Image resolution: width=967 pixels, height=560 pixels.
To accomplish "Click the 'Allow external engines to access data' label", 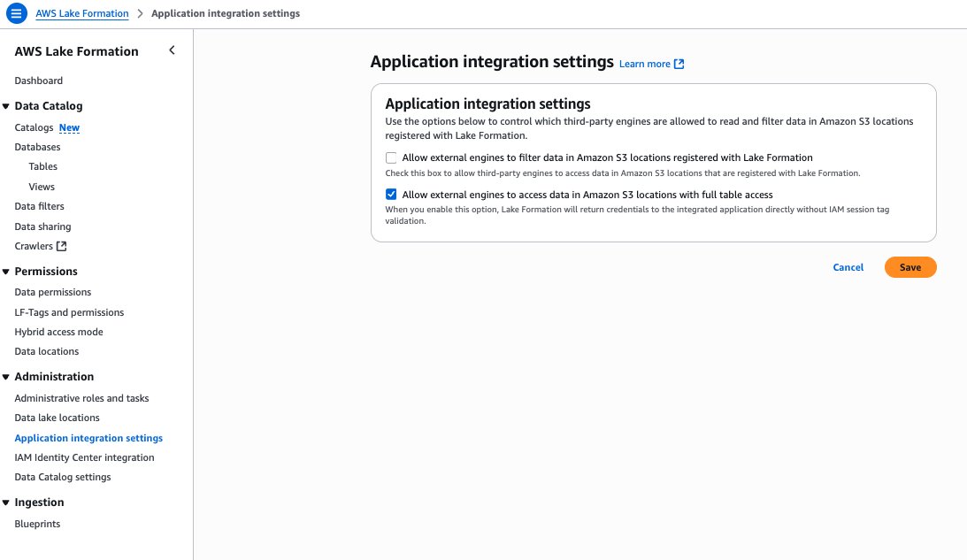I will coord(587,195).
